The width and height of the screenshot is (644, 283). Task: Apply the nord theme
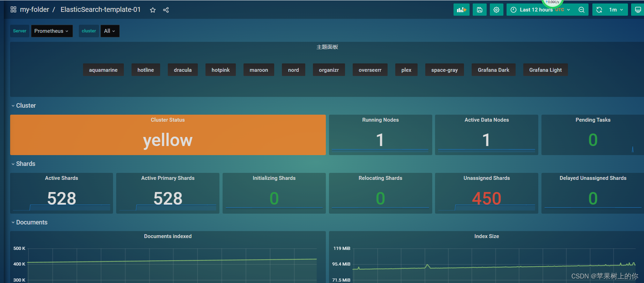[293, 70]
